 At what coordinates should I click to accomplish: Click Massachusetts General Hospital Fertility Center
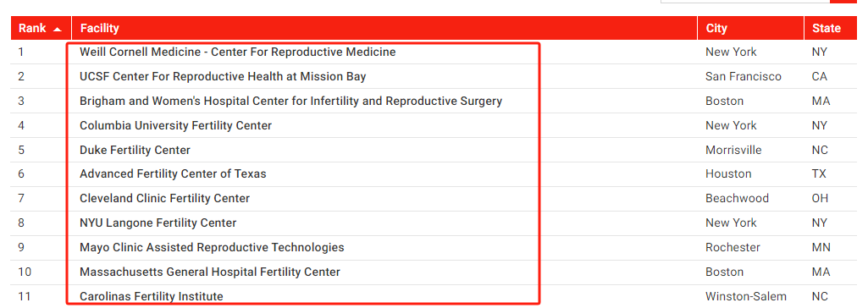pos(210,272)
